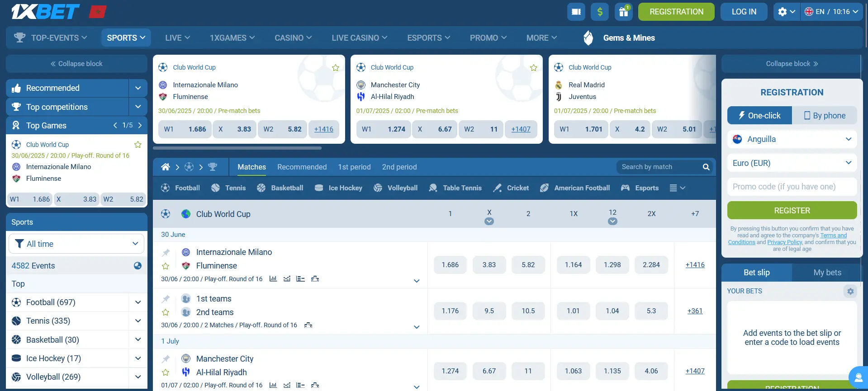The image size is (868, 391).
Task: Open the Anguilla country dropdown
Action: 792,139
